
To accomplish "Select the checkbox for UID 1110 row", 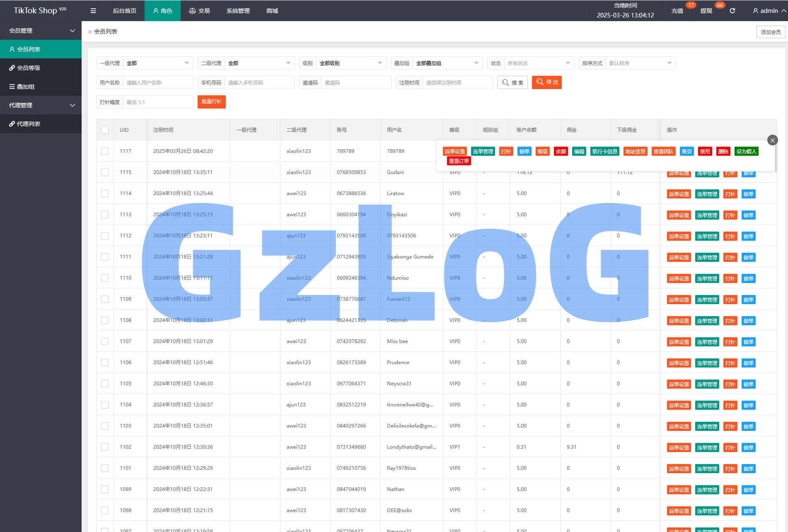I will pyautogui.click(x=105, y=278).
